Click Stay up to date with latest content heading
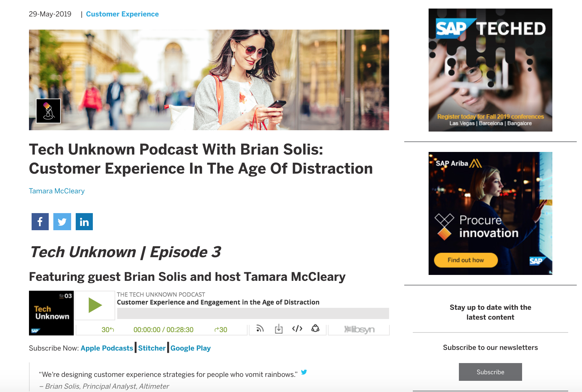The image size is (582, 392). (x=490, y=312)
